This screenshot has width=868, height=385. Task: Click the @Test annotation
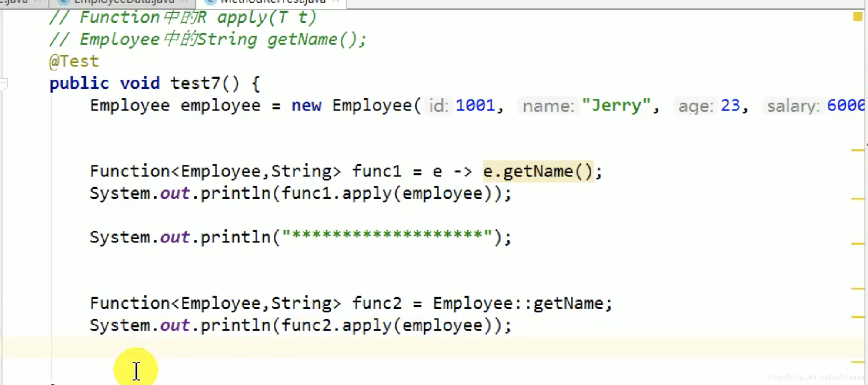pos(74,61)
